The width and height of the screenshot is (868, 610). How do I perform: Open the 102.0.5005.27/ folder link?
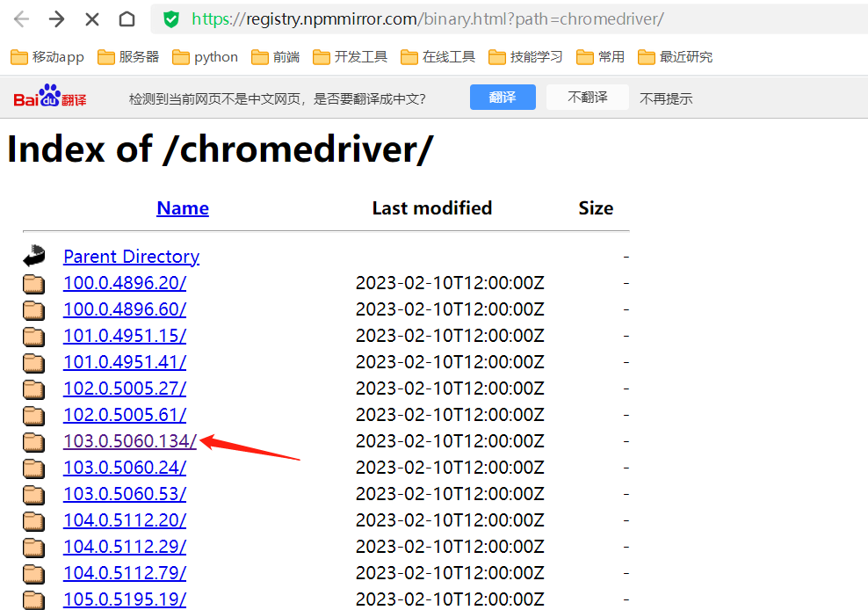[x=125, y=389]
